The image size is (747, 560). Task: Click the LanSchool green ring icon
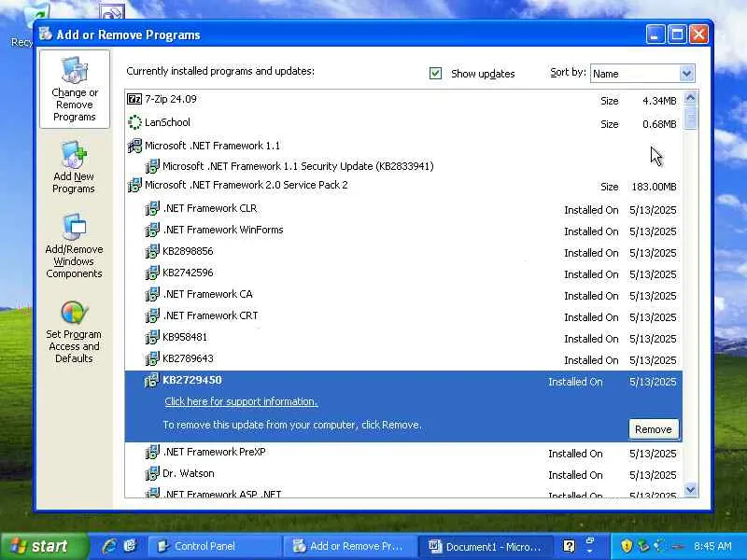pyautogui.click(x=134, y=122)
